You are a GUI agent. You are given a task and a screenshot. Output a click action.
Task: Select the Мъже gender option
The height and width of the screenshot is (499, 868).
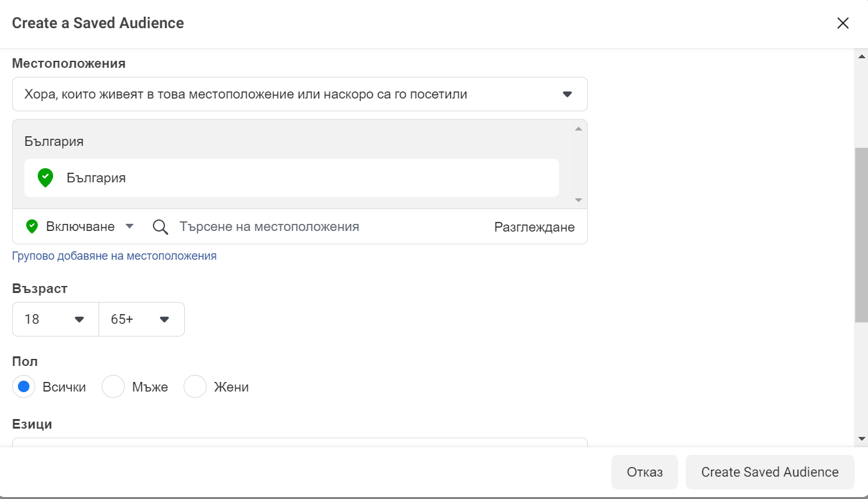113,386
